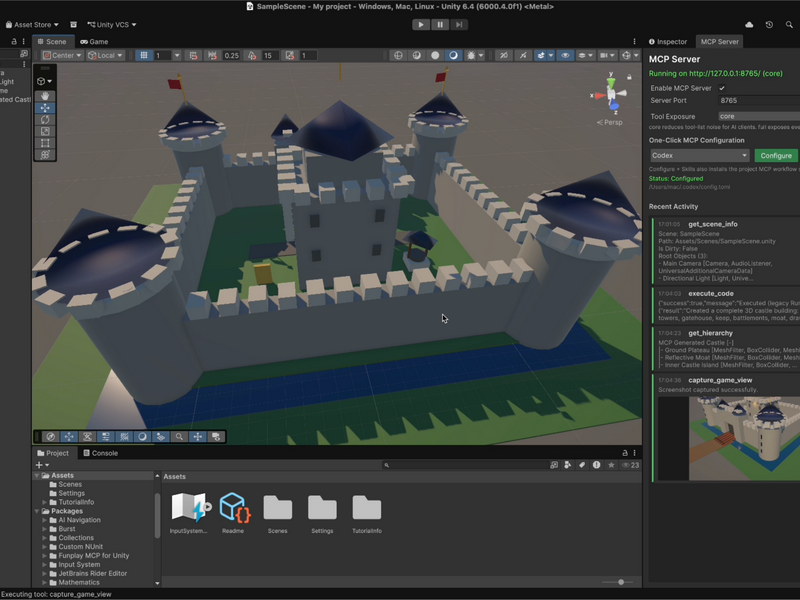
Task: Click the scene orientation gizmo
Action: click(x=611, y=94)
